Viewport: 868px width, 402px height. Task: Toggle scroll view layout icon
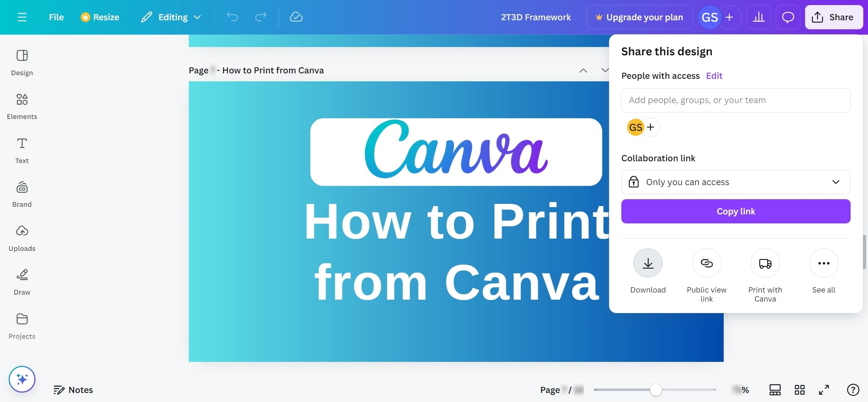[x=775, y=390]
